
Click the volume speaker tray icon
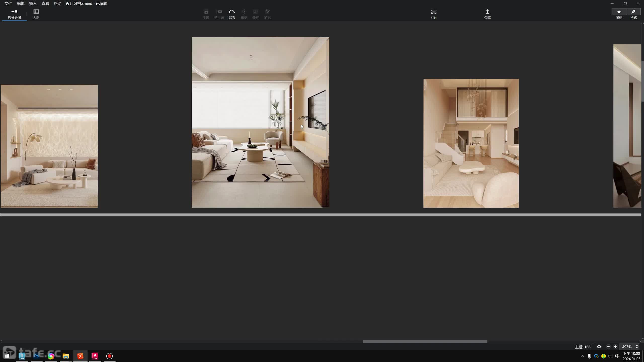(x=610, y=356)
